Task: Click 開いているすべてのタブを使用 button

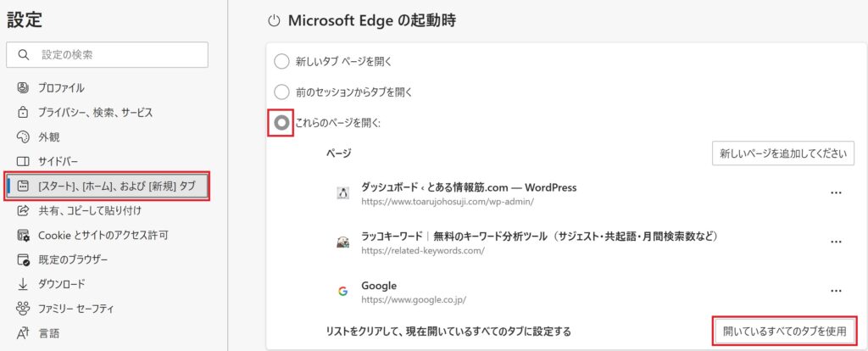Action: click(784, 331)
